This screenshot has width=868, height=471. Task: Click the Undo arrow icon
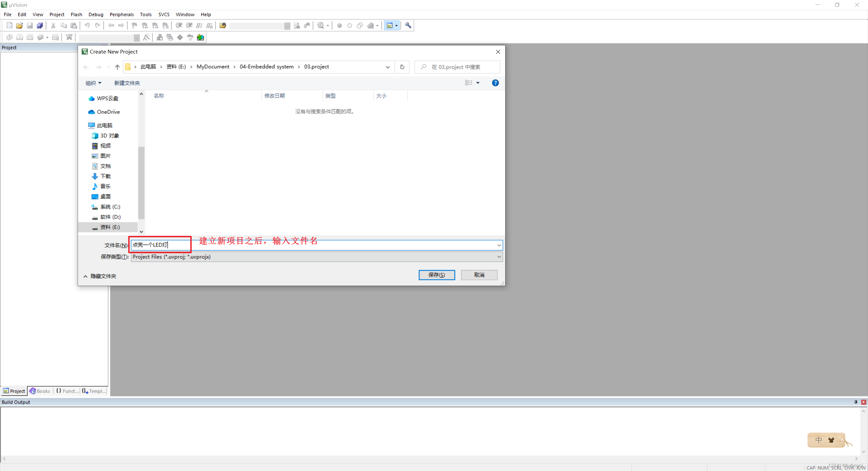(87, 25)
